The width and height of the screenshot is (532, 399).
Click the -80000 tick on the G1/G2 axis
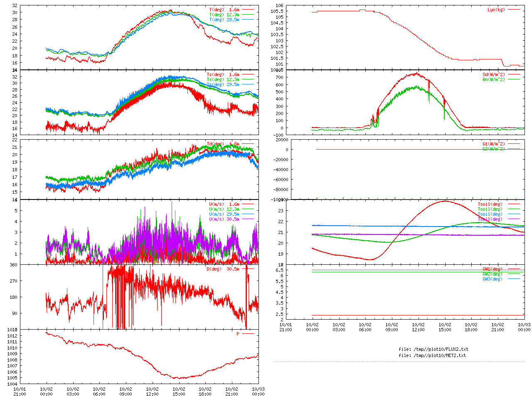coord(281,190)
